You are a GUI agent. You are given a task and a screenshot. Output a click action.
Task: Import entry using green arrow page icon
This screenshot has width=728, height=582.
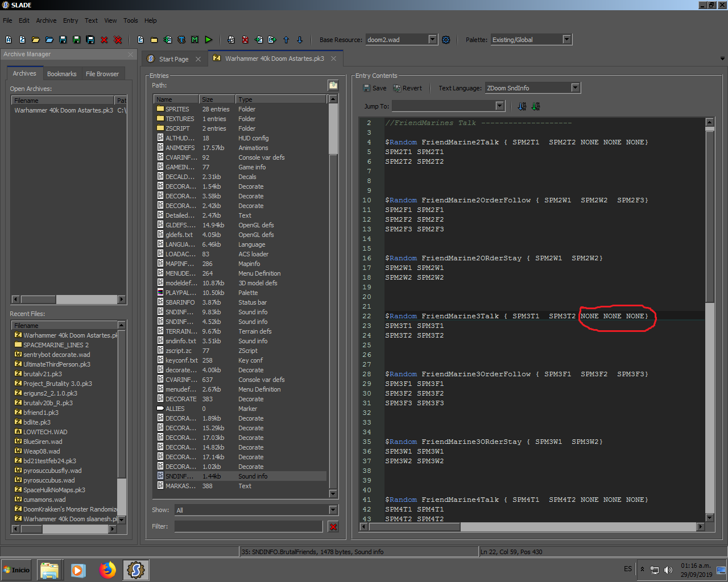coord(259,40)
